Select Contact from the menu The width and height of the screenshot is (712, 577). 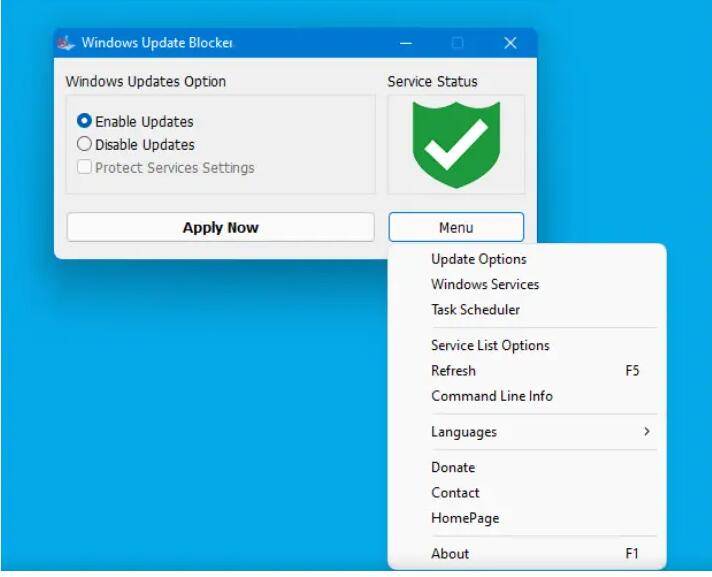[x=455, y=493]
